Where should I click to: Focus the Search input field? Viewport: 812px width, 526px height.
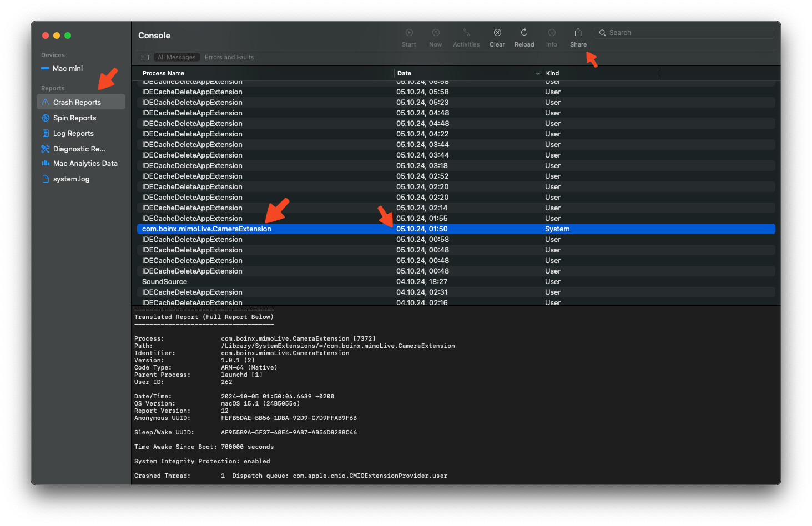[x=684, y=33]
